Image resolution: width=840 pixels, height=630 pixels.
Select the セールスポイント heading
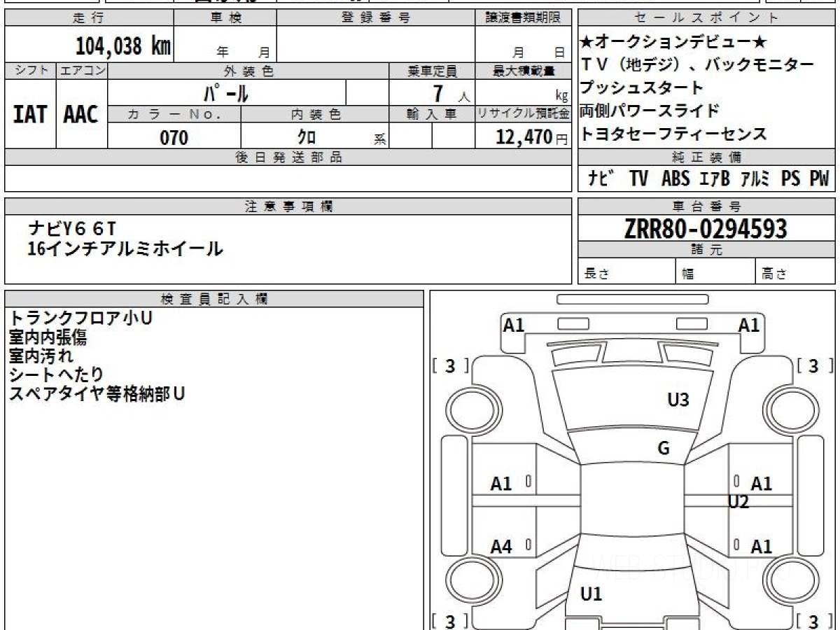point(706,18)
